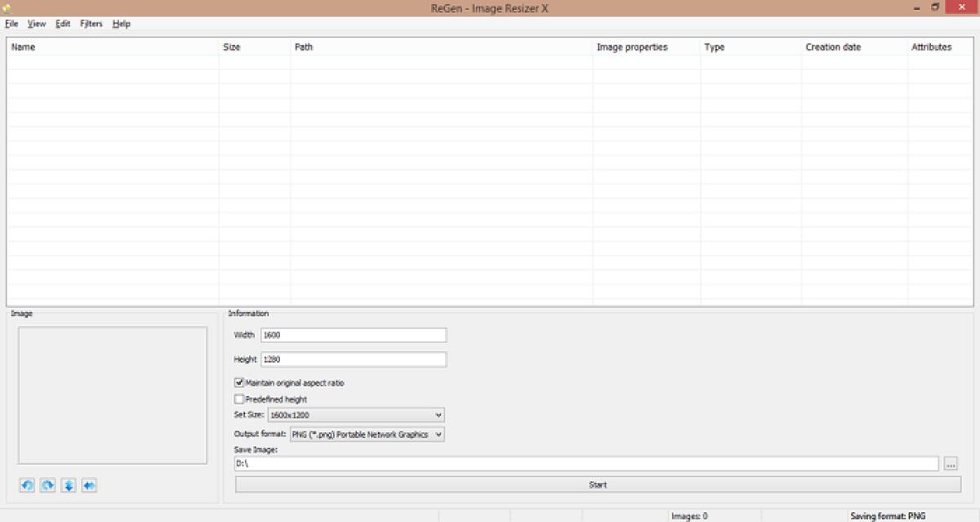This screenshot has height=522, width=980.
Task: Click inside the Height field
Action: pyautogui.click(x=351, y=359)
